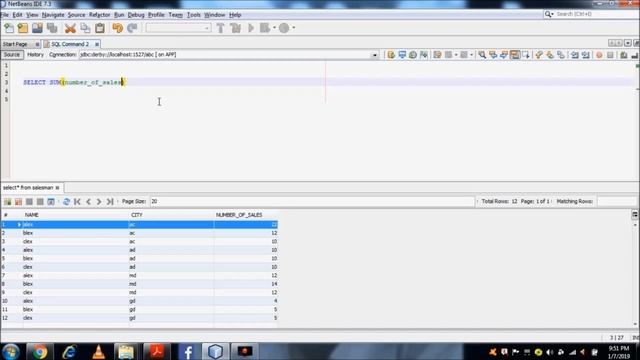The width and height of the screenshot is (640, 360).
Task: Go to the previous page of results
Action: (88, 202)
